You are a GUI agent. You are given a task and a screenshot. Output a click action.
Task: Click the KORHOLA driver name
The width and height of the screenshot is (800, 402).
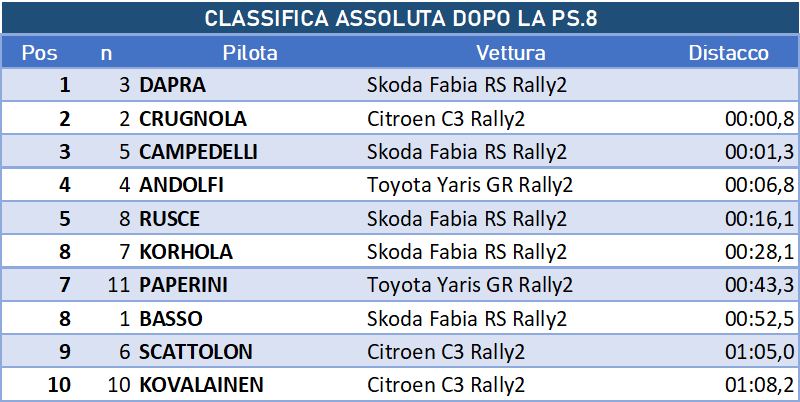[x=185, y=252]
